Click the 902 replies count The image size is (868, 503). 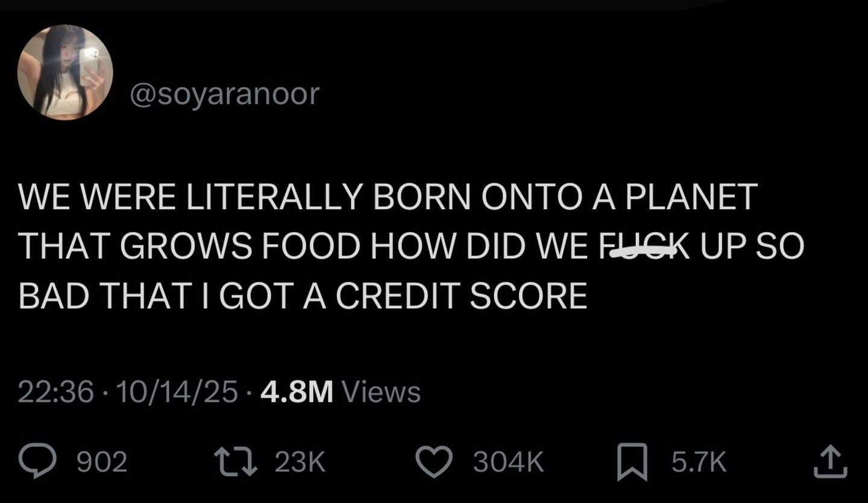(102, 463)
